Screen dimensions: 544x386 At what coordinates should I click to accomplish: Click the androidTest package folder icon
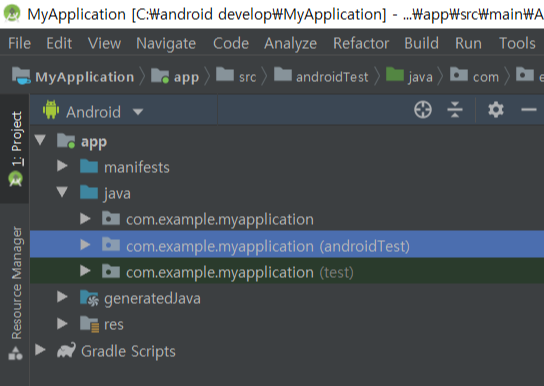click(x=111, y=245)
